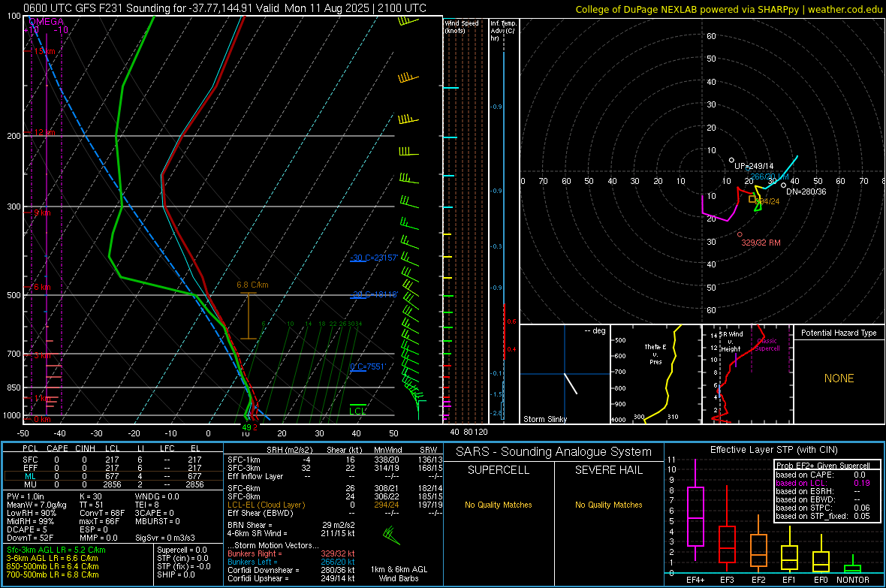Click the SARS - Sounding Analogue System title
The image size is (886, 588).
553,452
